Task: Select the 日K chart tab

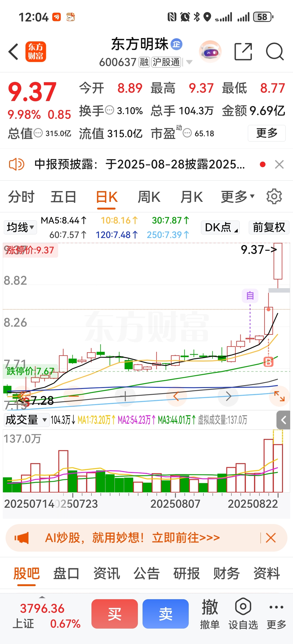Action: [107, 197]
